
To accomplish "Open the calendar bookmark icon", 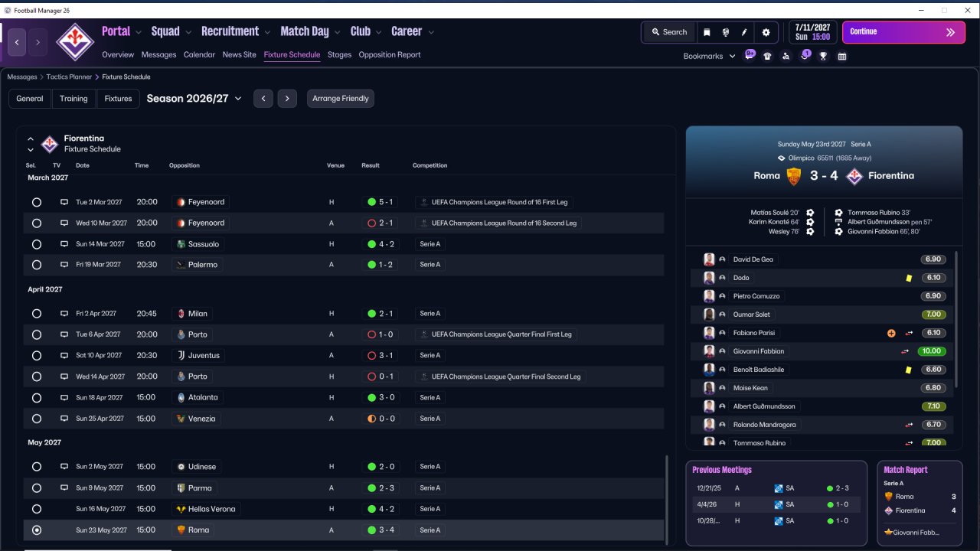I will 842,56.
